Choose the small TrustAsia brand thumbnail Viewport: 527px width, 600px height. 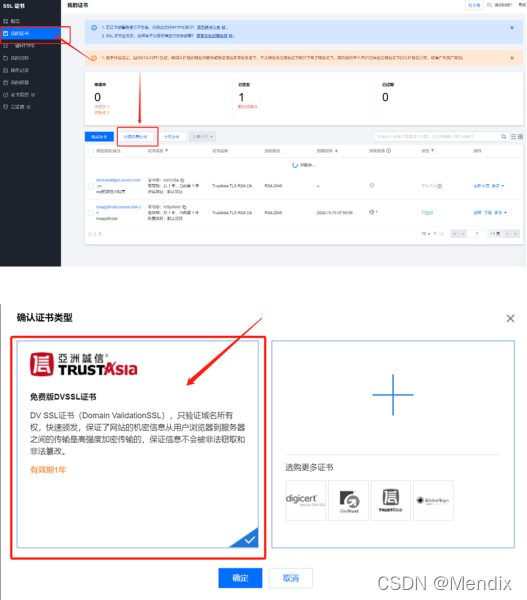click(391, 500)
